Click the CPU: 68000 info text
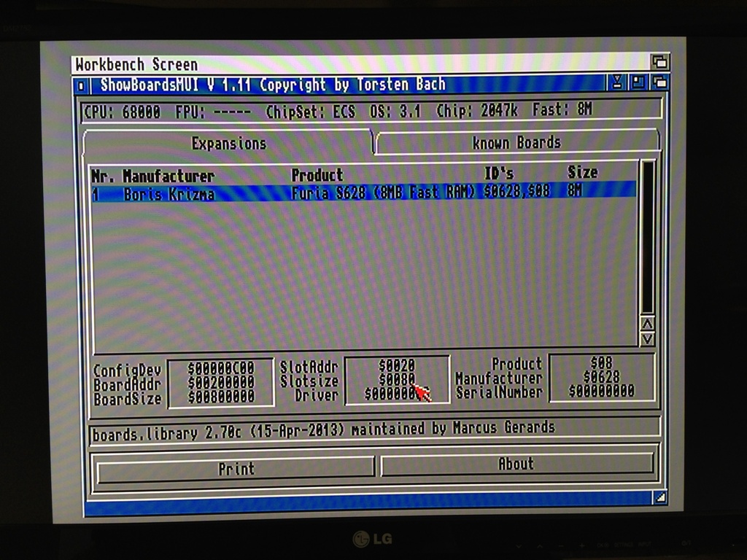Screen dimensions: 747x560 122,112
